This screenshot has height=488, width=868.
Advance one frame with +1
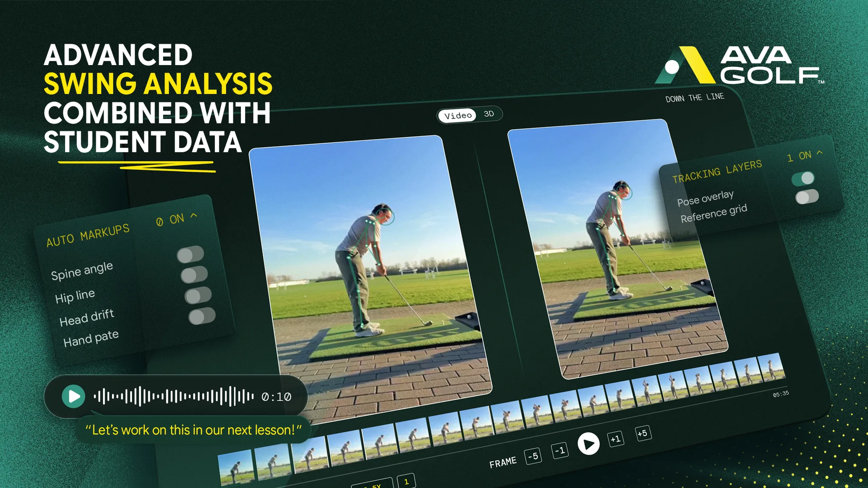tap(616, 439)
